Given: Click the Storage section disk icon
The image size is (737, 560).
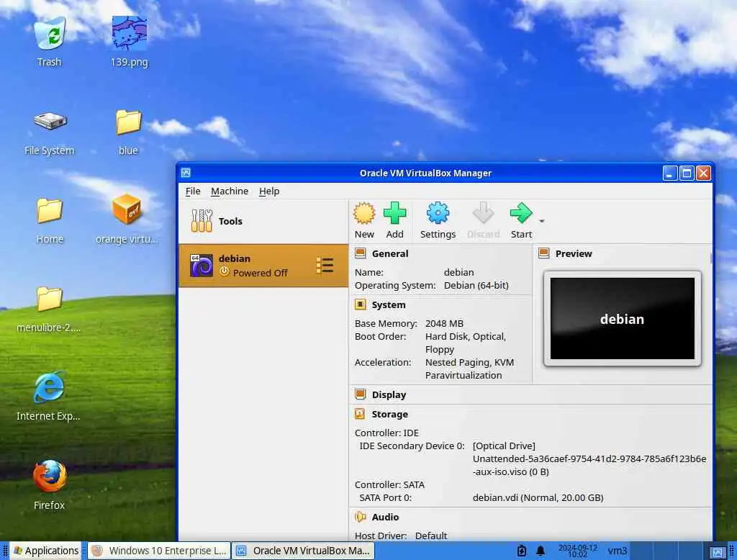Looking at the screenshot, I should tap(360, 414).
